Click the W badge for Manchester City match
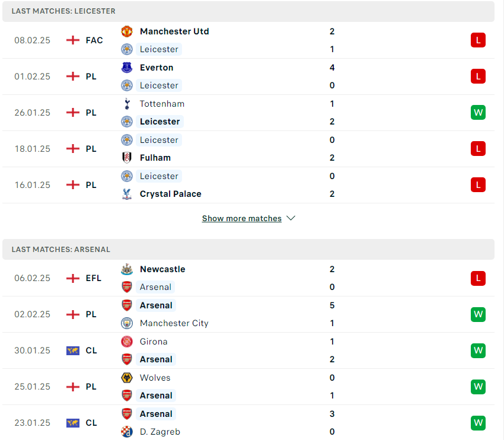504x440 pixels. point(478,314)
